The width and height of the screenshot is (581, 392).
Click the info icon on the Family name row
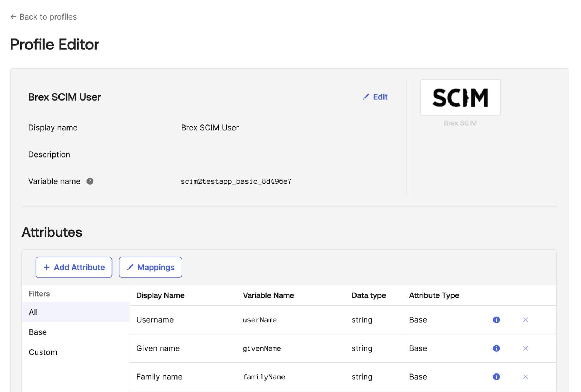[x=496, y=377]
